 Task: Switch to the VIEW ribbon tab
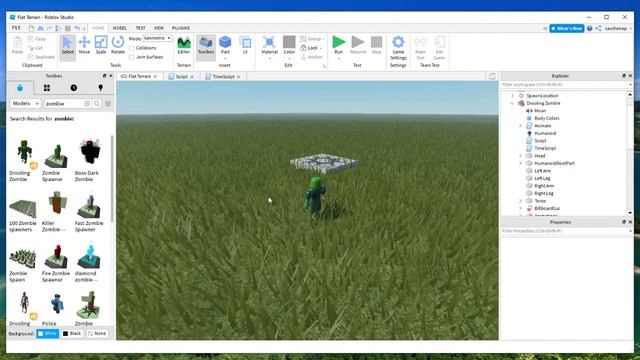coord(159,28)
